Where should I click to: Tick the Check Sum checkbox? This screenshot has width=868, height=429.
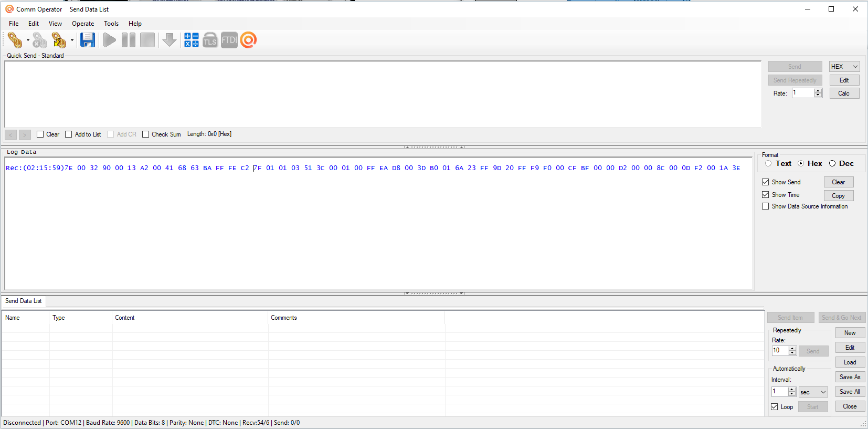pyautogui.click(x=146, y=134)
